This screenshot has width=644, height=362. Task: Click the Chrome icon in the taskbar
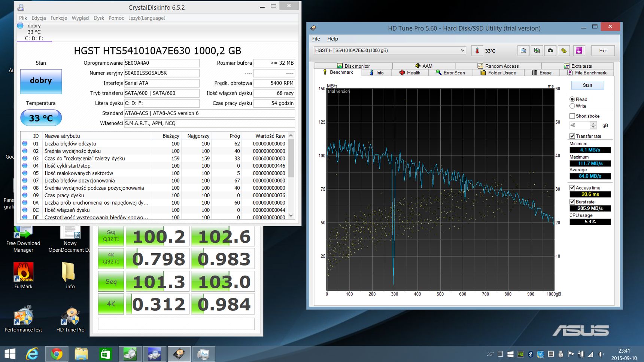pyautogui.click(x=57, y=353)
